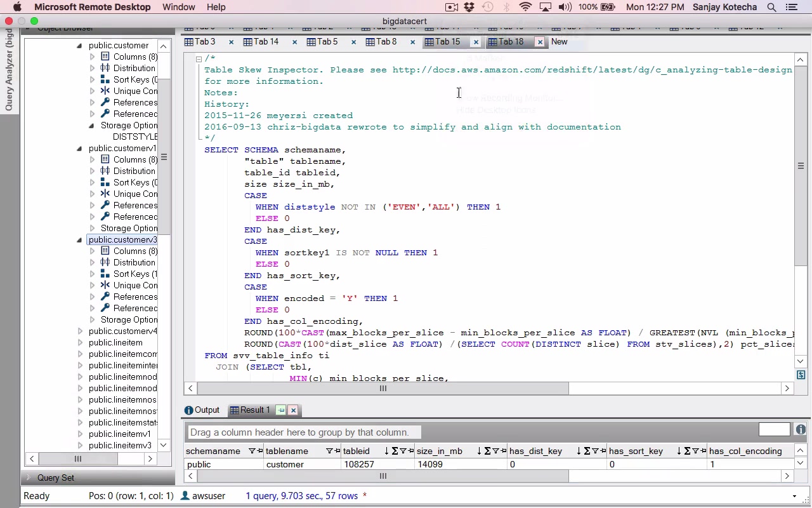Image resolution: width=812 pixels, height=508 pixels.
Task: Open a New query tab
Action: pyautogui.click(x=559, y=42)
